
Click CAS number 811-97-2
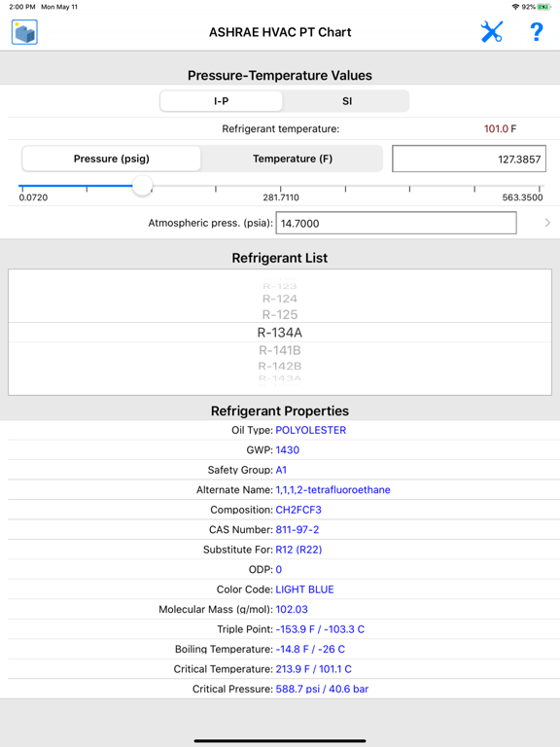297,530
